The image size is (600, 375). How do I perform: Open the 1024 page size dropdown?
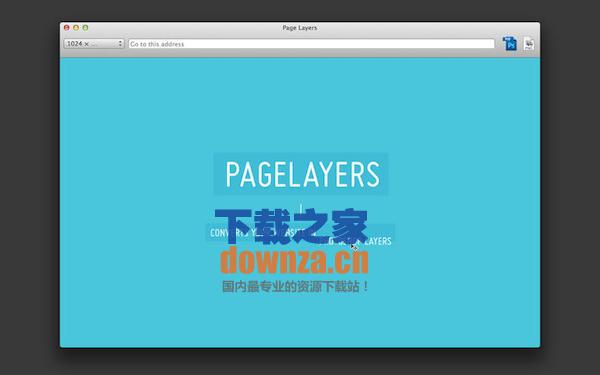(94, 44)
